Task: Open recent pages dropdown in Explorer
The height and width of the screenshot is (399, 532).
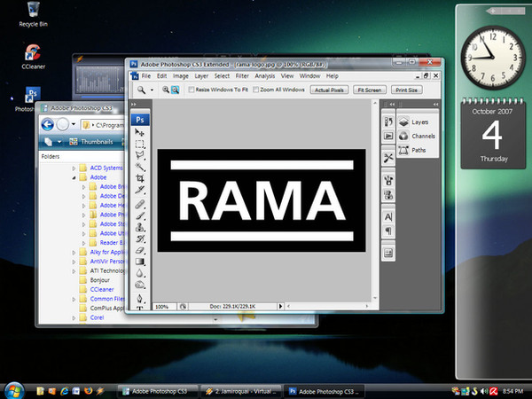Action: point(74,124)
